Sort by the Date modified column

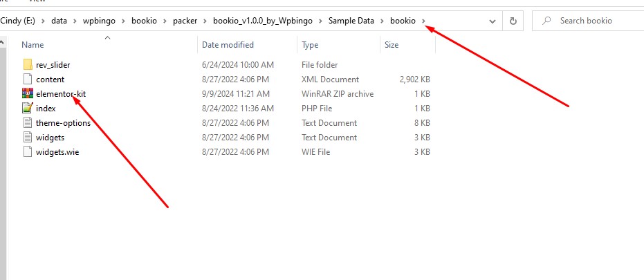[228, 45]
